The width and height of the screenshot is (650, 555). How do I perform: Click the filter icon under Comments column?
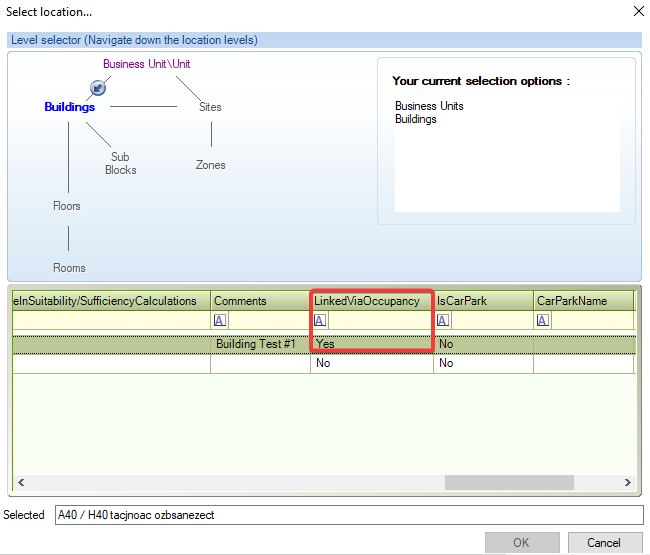[220, 321]
